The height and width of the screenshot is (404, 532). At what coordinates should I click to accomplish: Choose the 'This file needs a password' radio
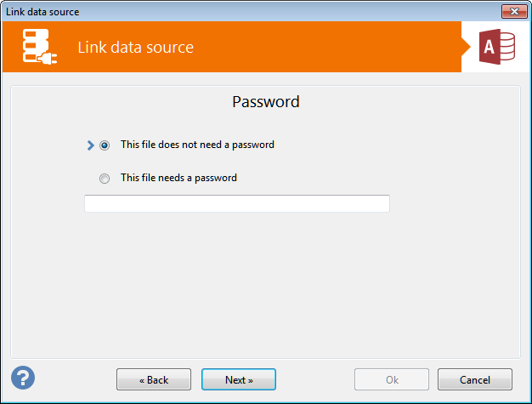click(105, 179)
